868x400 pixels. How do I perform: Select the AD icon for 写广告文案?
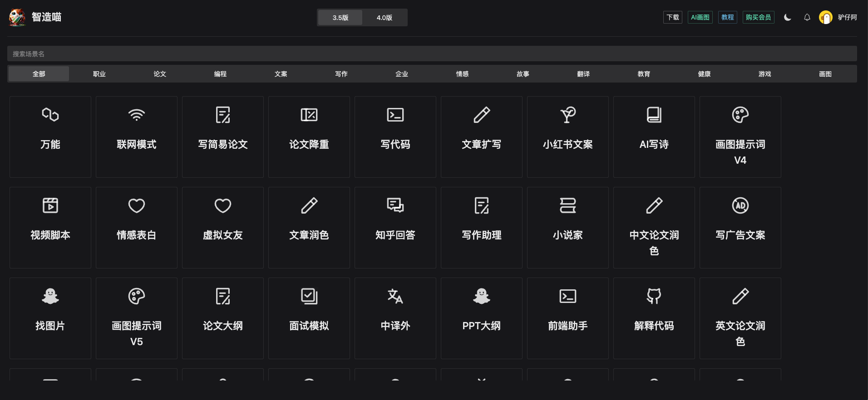pos(740,206)
